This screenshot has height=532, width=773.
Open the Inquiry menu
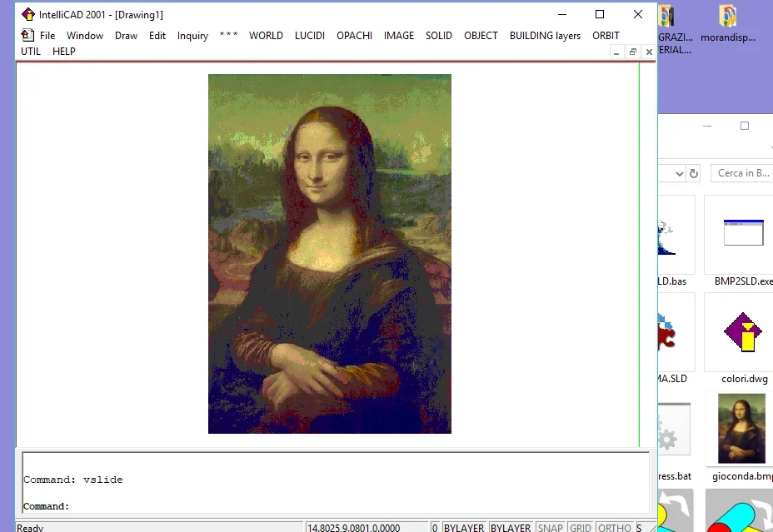coord(192,36)
